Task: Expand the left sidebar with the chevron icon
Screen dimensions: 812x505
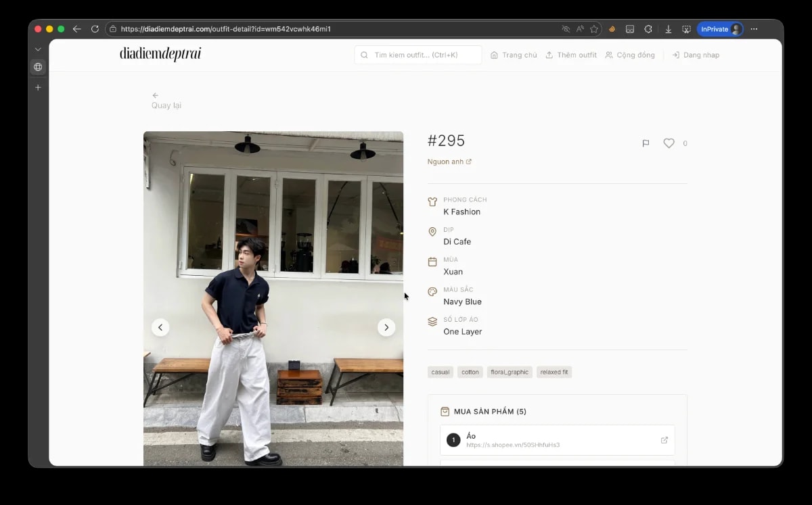Action: (38, 49)
